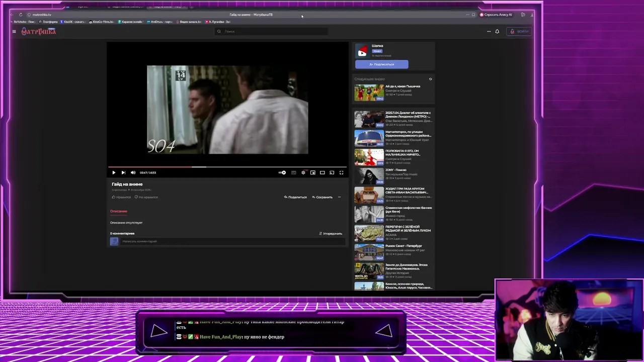The height and width of the screenshot is (362, 644).
Task: Open the AmDm.ru bookmark
Action: coord(160,22)
